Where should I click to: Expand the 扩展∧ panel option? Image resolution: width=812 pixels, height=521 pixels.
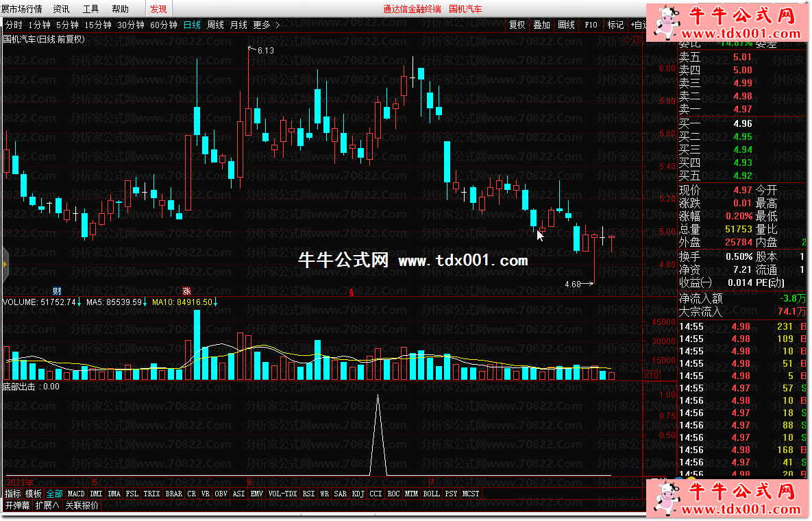[x=47, y=506]
